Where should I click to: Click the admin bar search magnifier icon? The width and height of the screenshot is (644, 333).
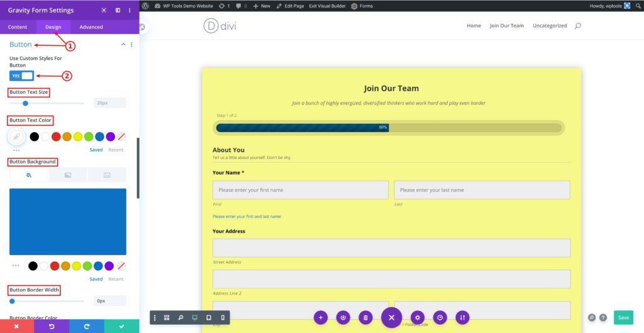[x=638, y=6]
